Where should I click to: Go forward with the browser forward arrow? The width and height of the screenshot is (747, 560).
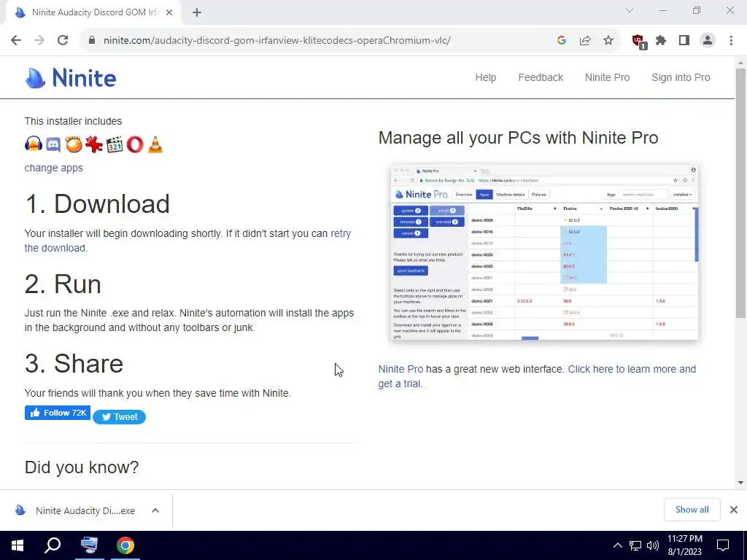point(39,41)
